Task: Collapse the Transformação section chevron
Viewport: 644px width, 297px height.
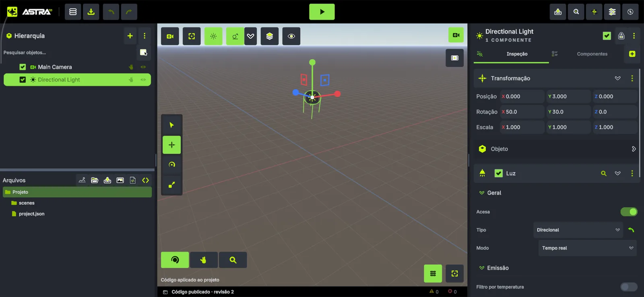Action: pos(617,78)
